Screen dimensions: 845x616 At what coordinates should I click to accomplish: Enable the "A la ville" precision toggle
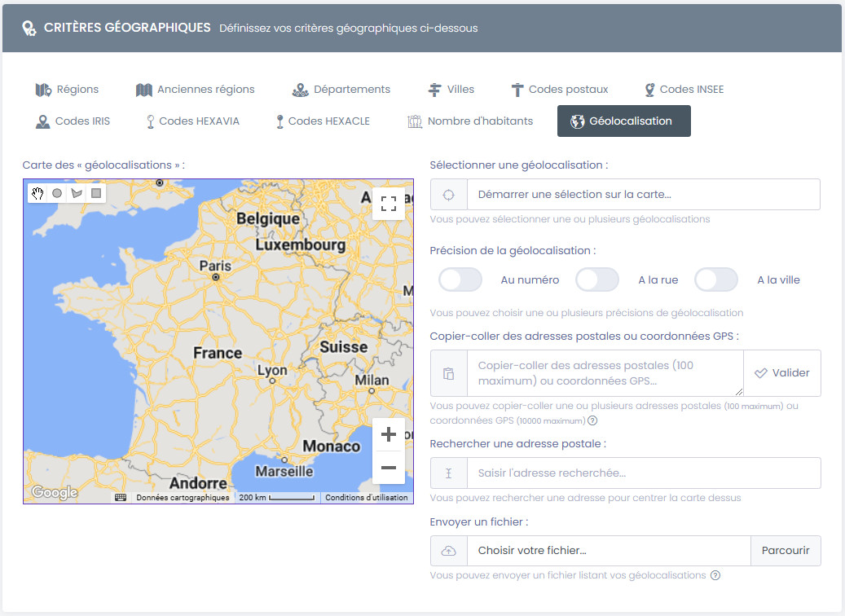[x=716, y=279]
